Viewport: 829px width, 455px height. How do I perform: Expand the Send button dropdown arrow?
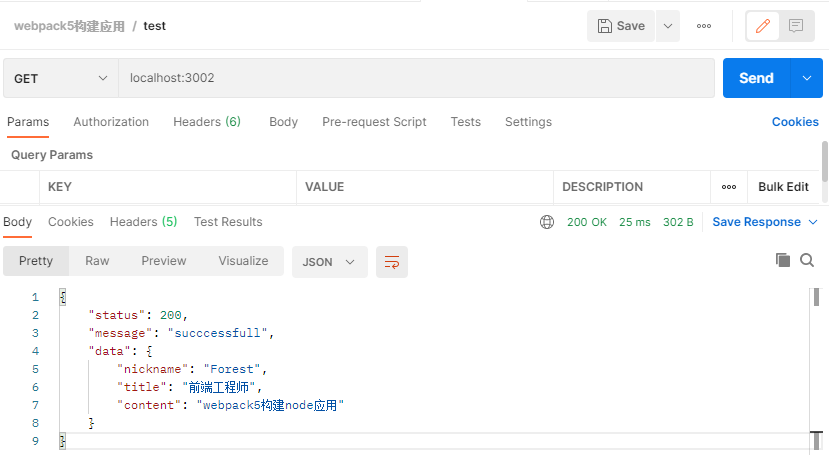click(x=807, y=78)
